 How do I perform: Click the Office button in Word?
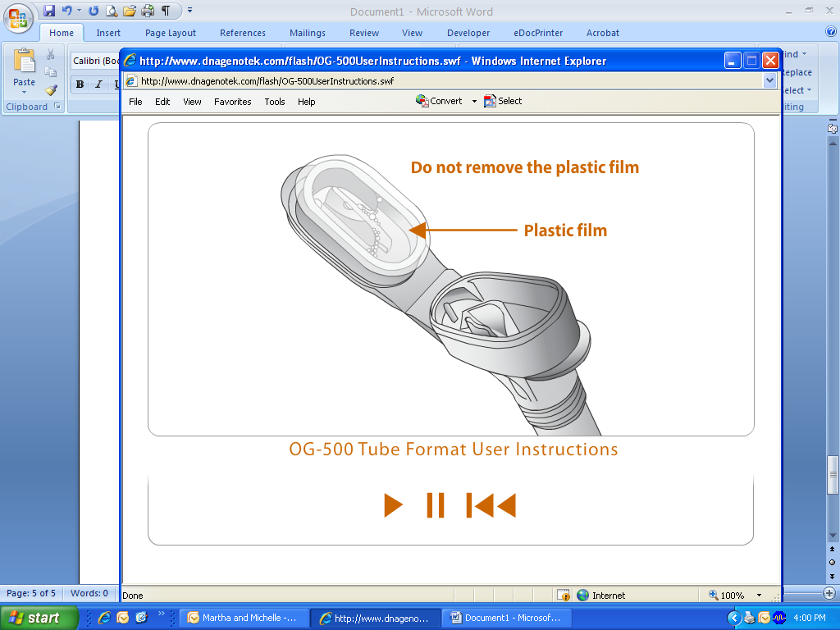[x=18, y=18]
